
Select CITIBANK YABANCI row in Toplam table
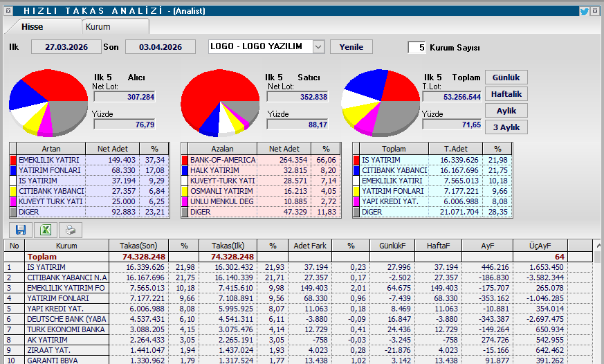pyautogui.click(x=432, y=170)
